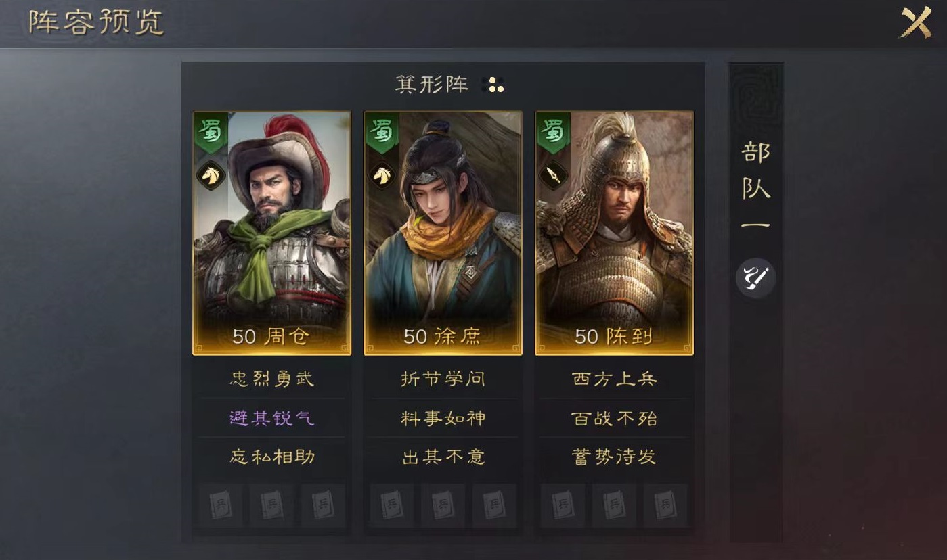This screenshot has width=947, height=560.
Task: View the 忠烈勇武 skill
Action: click(x=271, y=379)
